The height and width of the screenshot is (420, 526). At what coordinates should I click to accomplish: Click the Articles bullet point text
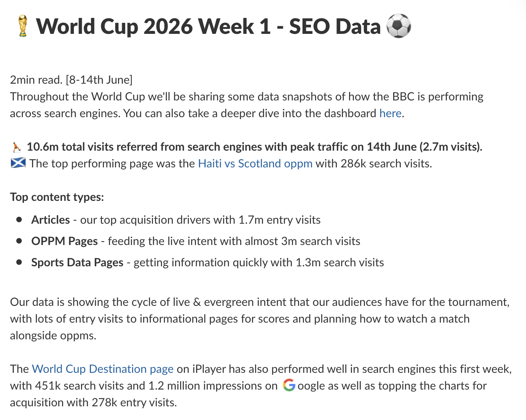176,220
